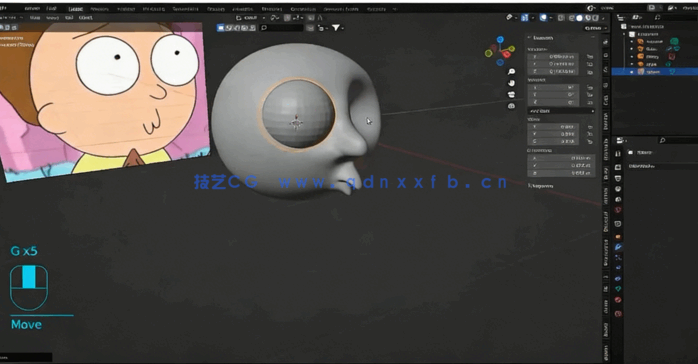The height and width of the screenshot is (364, 698).
Task: Open the View Layer properties tab icon
Action: pos(618,189)
